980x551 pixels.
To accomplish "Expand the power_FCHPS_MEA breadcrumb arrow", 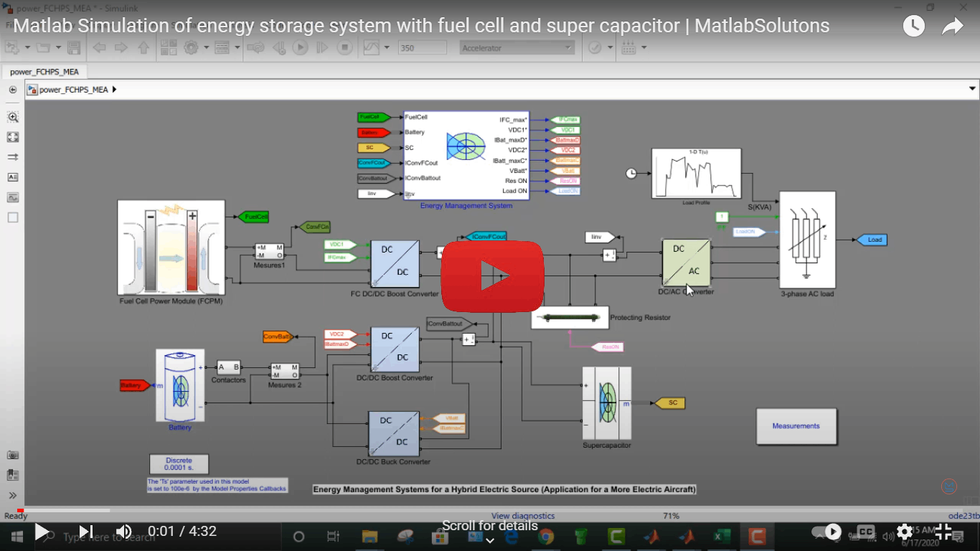I will [114, 90].
